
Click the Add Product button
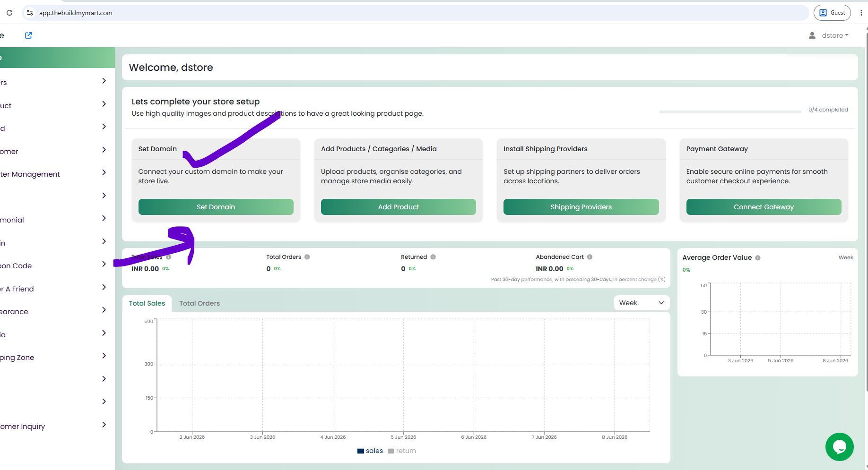coord(399,207)
